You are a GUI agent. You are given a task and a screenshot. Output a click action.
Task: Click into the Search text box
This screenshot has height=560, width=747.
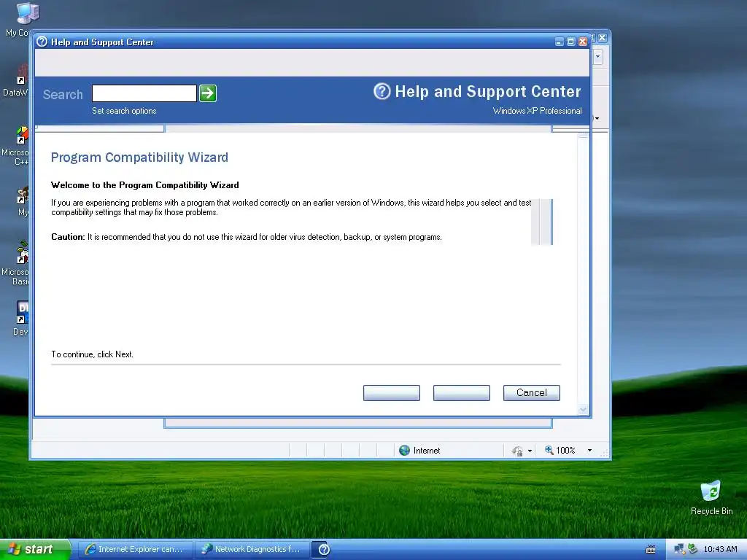pos(144,93)
